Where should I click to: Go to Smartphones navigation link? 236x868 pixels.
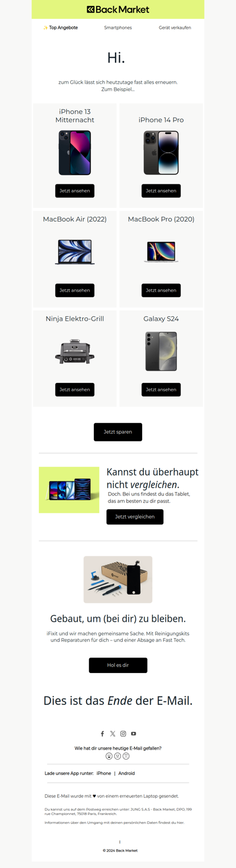pyautogui.click(x=118, y=28)
